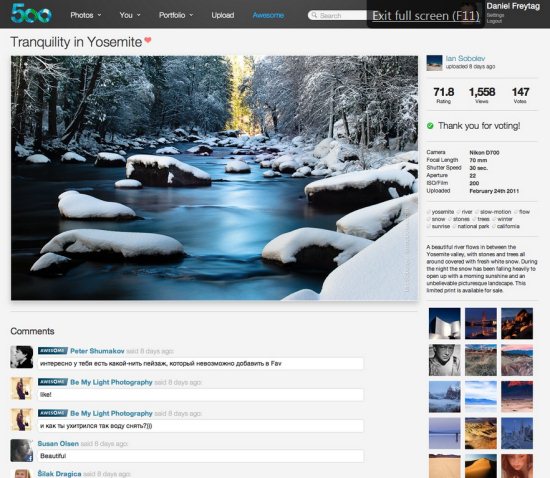Select the slow-motion tag
Image resolution: width=550 pixels, height=478 pixels.
pos(495,212)
